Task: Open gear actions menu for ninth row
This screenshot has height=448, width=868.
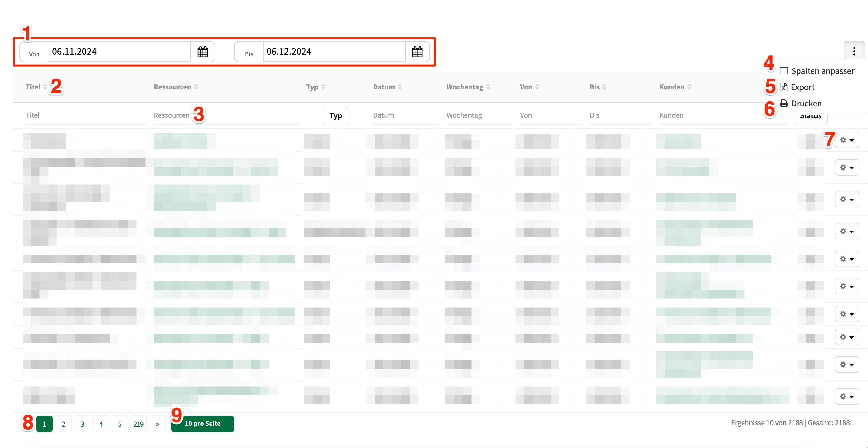Action: 847,365
